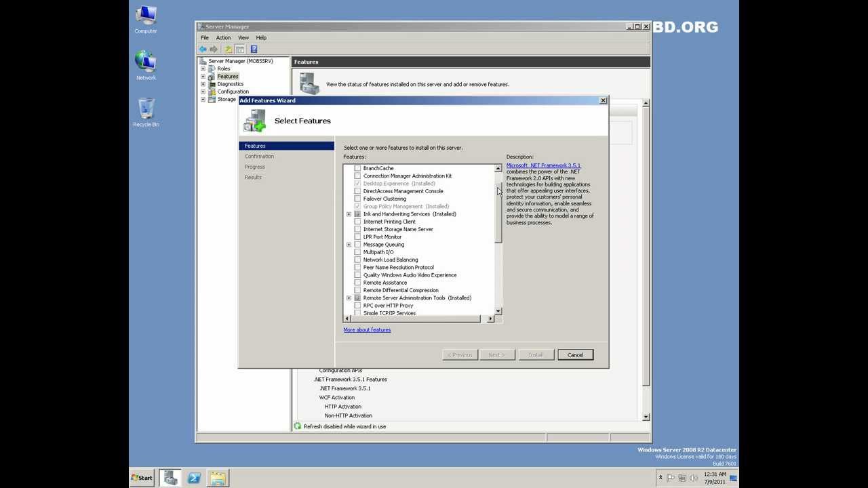This screenshot has width=868, height=488.
Task: Open the File menu
Action: [x=205, y=38]
